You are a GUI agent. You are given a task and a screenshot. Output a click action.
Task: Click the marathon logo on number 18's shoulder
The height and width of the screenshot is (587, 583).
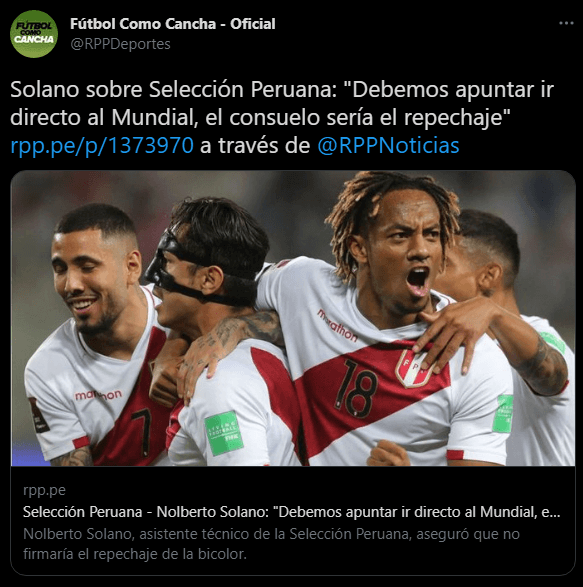[x=337, y=325]
